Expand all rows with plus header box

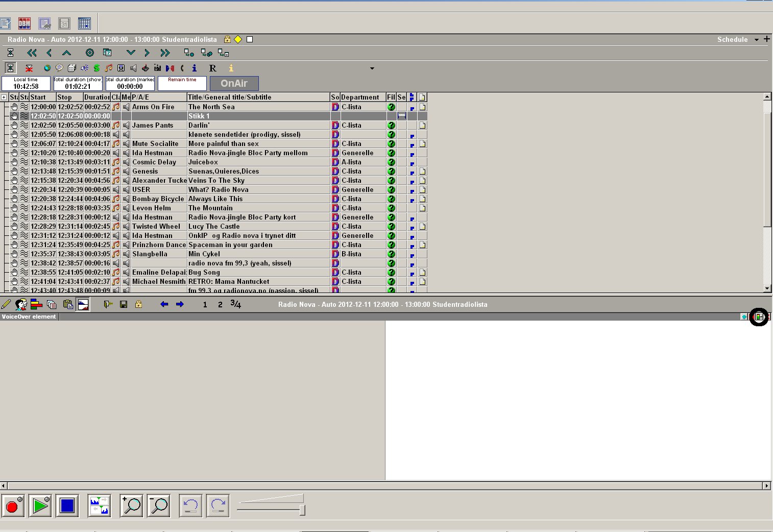pos(4,97)
